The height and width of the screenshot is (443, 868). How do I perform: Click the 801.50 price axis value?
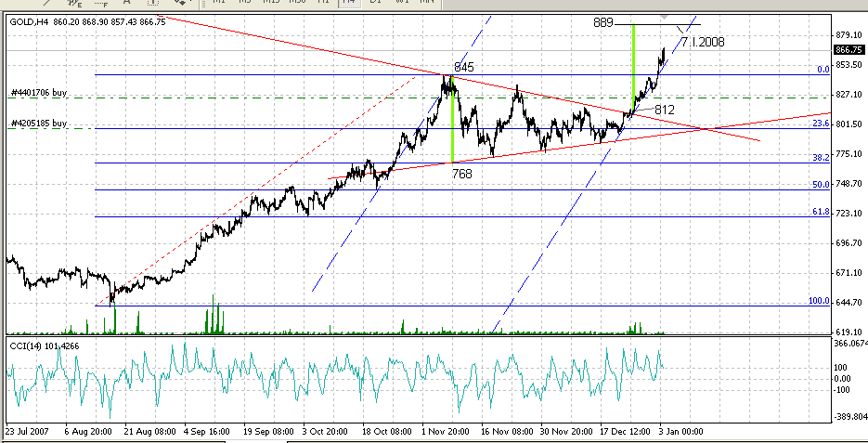(849, 124)
